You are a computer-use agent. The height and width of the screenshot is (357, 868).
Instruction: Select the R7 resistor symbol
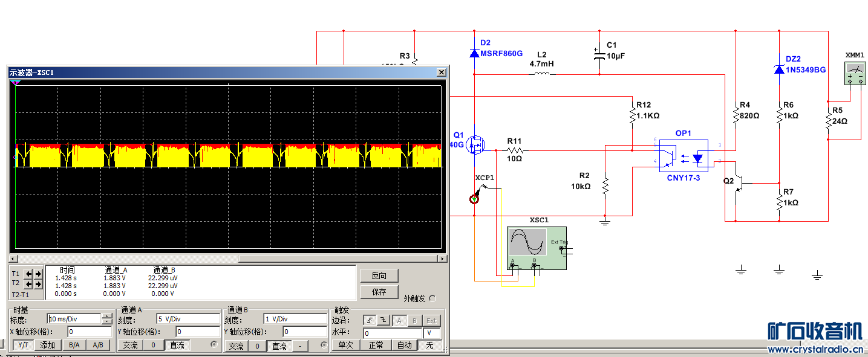(779, 202)
